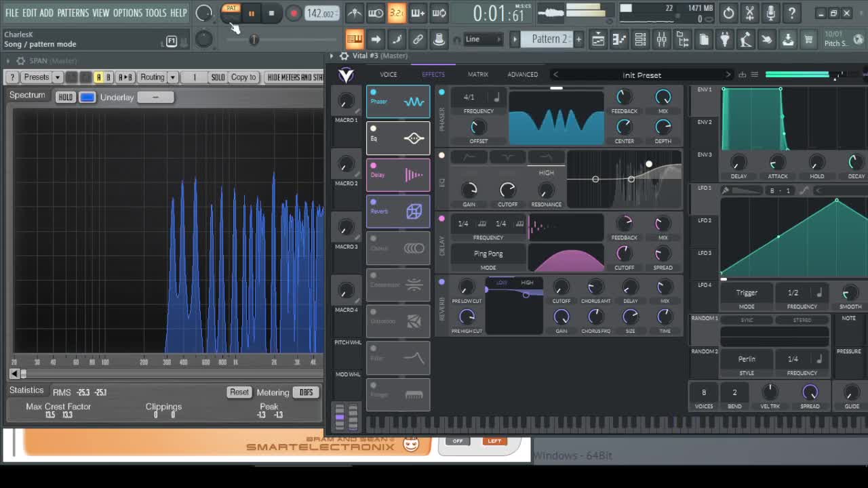Open the SPAN Underlay selector
The image size is (868, 488).
tap(155, 98)
